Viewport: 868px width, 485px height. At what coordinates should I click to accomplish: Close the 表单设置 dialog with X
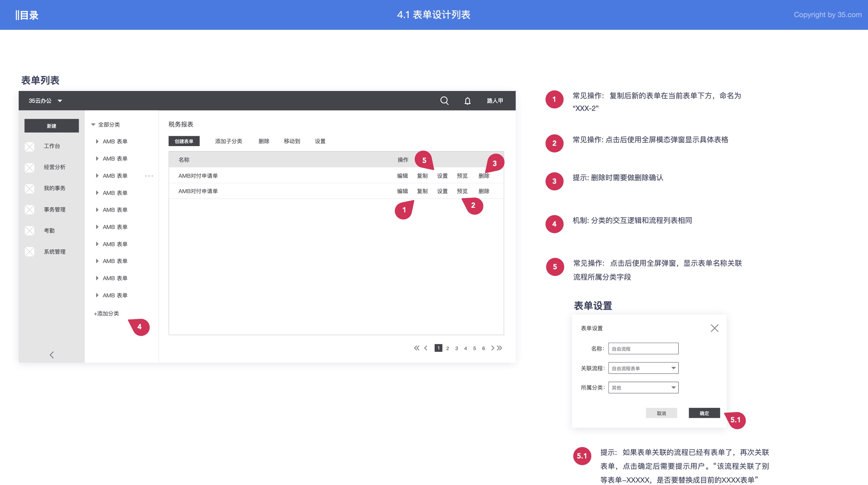coord(714,328)
